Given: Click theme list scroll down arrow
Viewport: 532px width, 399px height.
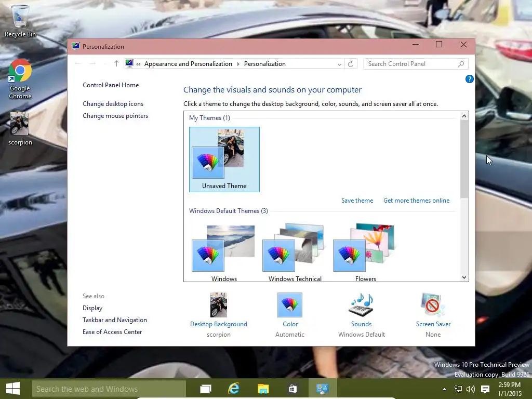Looking at the screenshot, I should [x=464, y=277].
